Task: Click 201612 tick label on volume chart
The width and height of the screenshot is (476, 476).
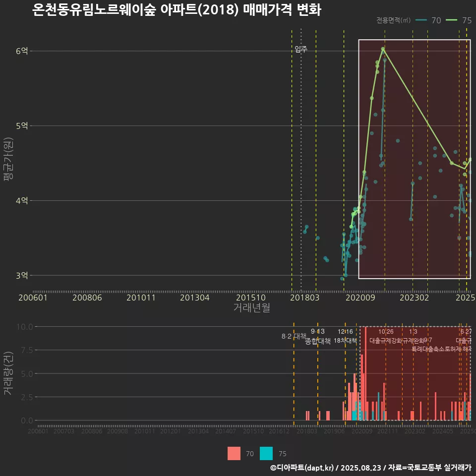Action: click(279, 431)
